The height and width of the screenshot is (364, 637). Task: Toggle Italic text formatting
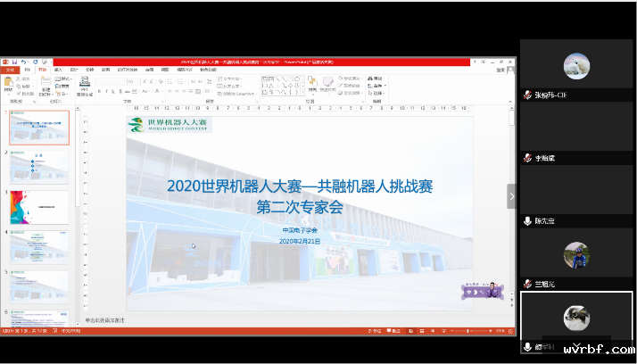[107, 91]
